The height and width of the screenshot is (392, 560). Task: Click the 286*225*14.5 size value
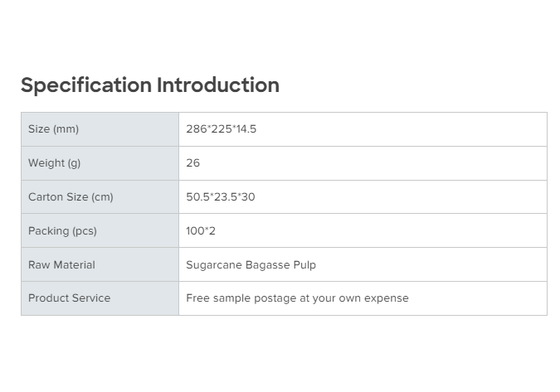(x=221, y=129)
